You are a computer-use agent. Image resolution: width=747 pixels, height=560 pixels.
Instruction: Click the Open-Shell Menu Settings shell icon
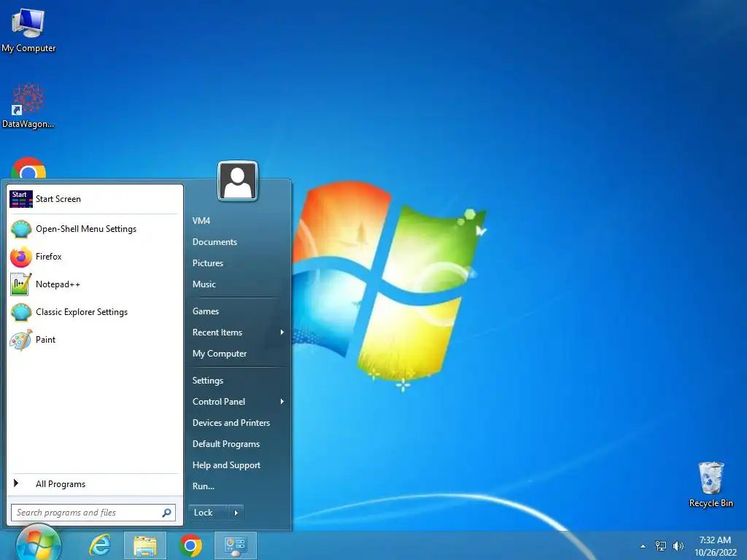pos(21,229)
